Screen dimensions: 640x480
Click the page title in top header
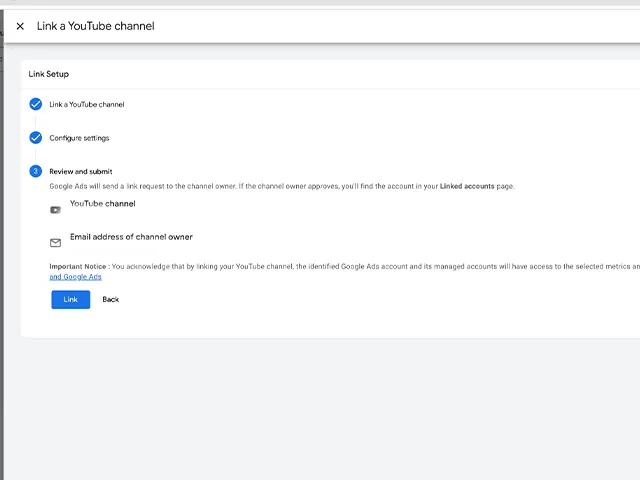pos(95,26)
